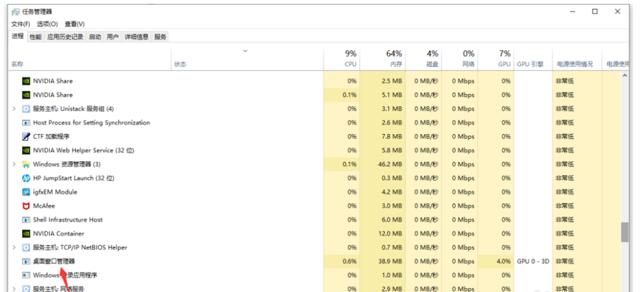Click the vertical scrollbar thumb

pos(625,232)
